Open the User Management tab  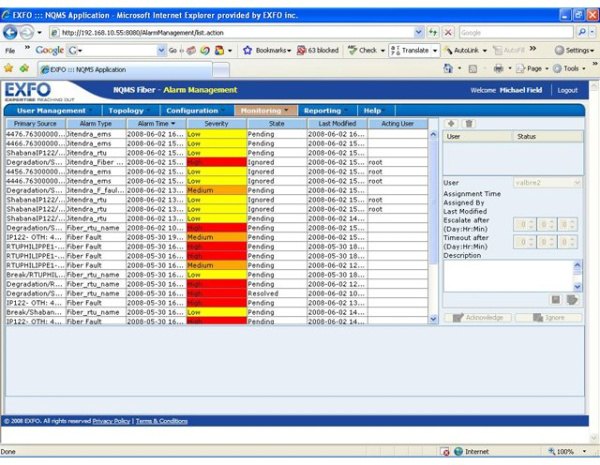pos(51,110)
